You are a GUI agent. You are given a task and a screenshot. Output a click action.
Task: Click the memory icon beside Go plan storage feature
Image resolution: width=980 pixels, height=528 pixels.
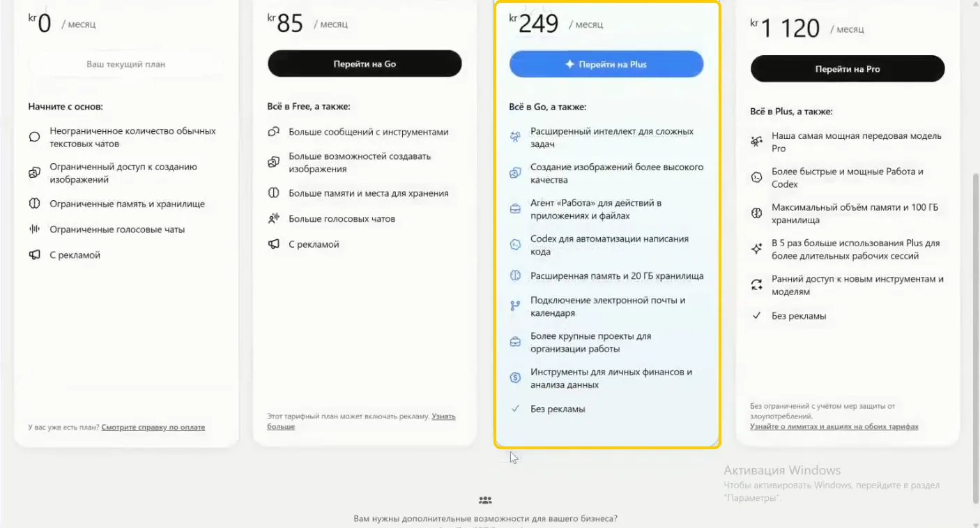tap(274, 193)
